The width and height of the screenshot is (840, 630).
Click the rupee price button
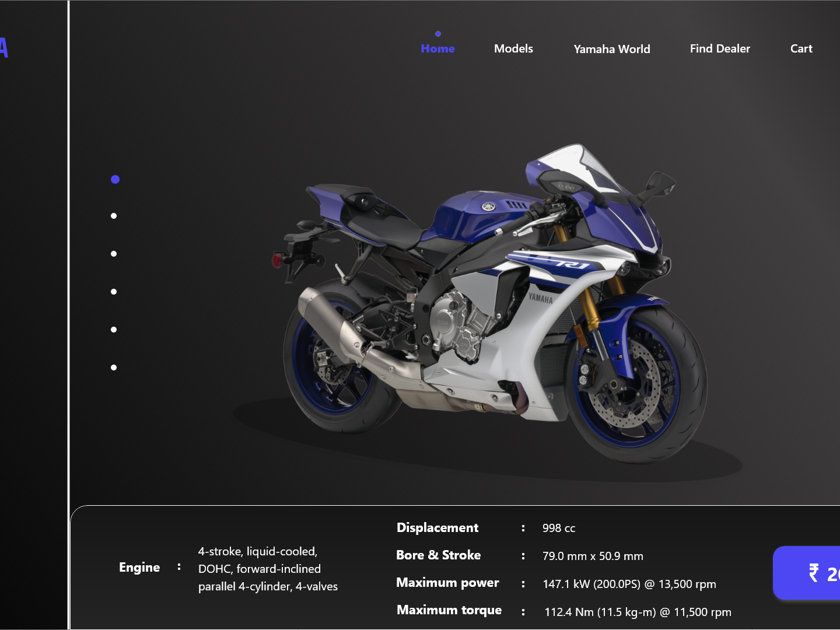coord(807,573)
